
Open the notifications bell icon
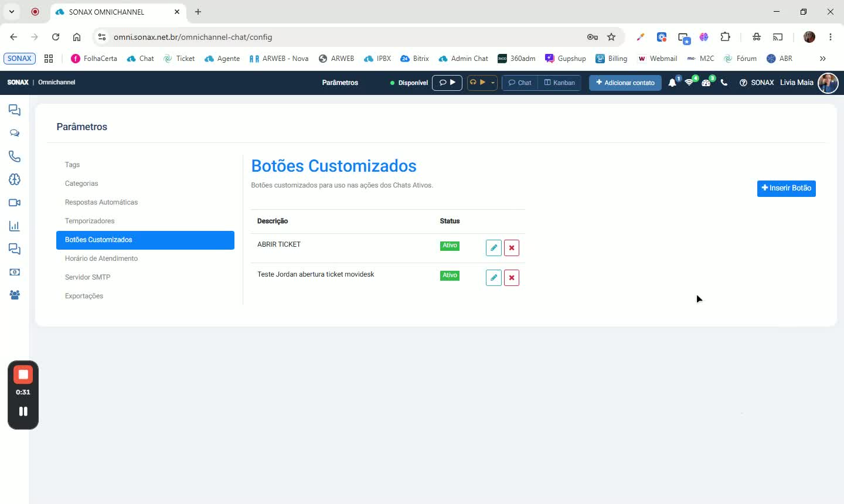672,83
